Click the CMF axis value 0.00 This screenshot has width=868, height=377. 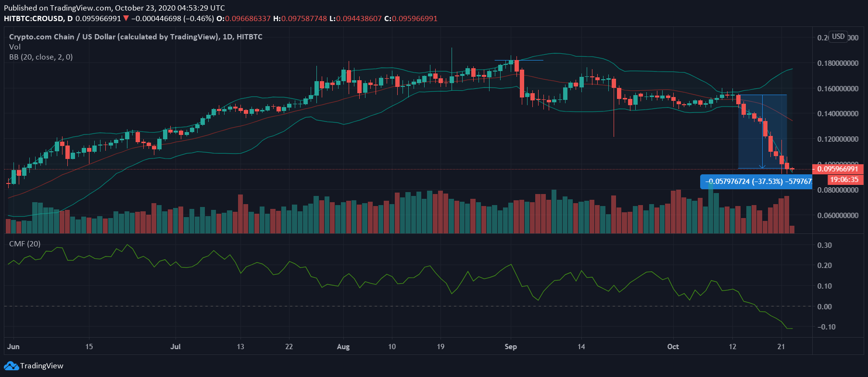825,306
